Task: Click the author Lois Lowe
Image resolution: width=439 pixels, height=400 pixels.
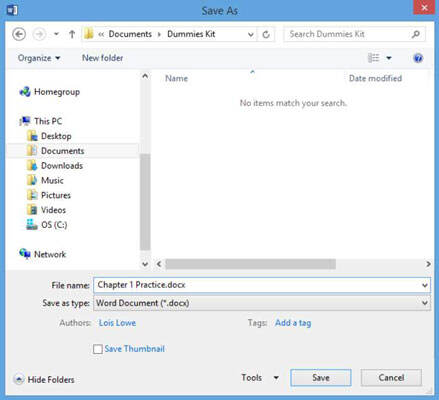Action: point(117,323)
